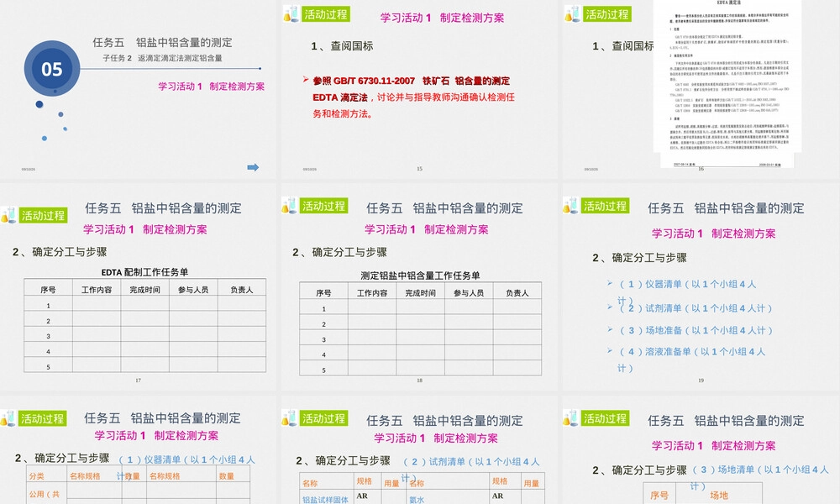Click the 工作内容 header in the EDTA table

[97, 290]
